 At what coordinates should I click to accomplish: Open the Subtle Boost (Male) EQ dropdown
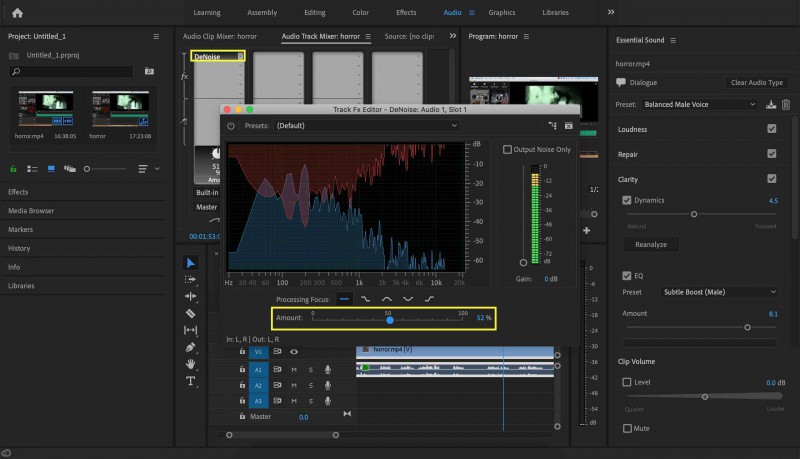[x=719, y=292]
